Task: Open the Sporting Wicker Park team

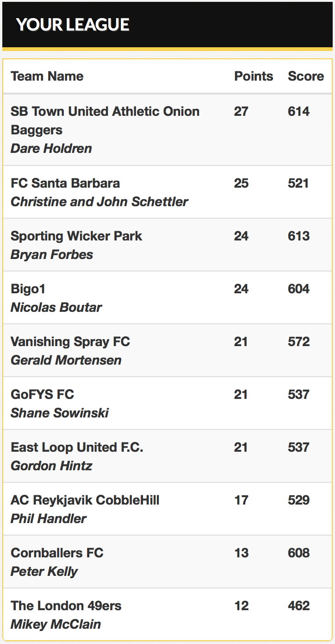Action: tap(76, 236)
